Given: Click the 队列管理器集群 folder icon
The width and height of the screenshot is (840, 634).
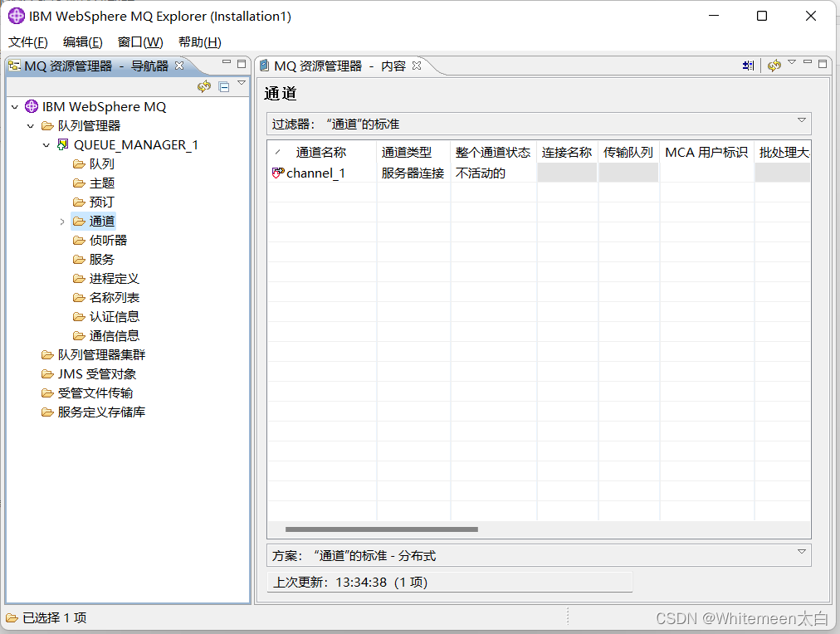Looking at the screenshot, I should [47, 355].
